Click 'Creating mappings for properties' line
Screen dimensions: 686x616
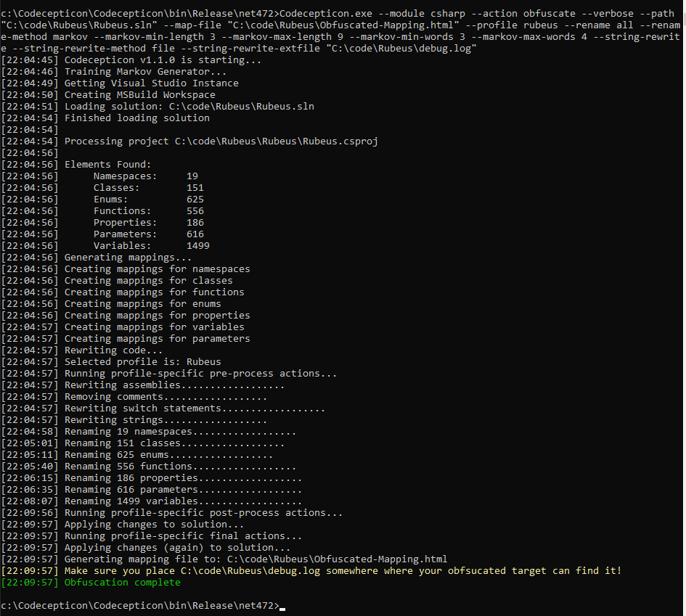[x=126, y=315]
